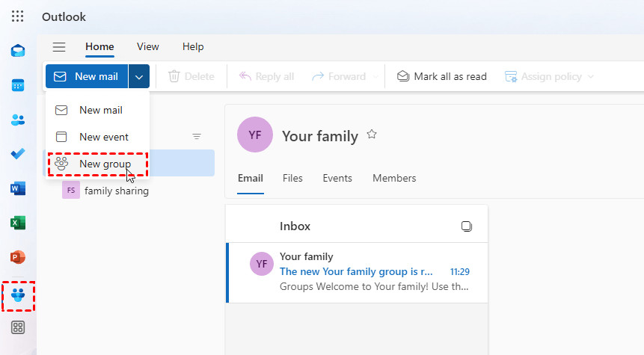Click the 11:29 message timestamp

(x=459, y=272)
